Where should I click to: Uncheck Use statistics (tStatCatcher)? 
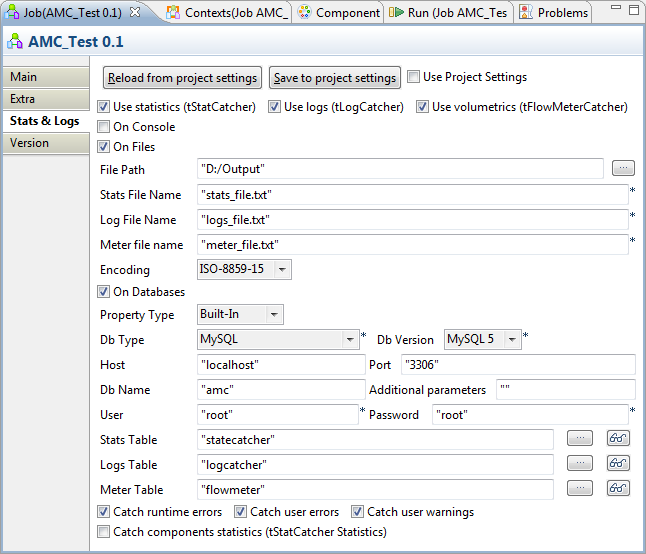(x=104, y=107)
